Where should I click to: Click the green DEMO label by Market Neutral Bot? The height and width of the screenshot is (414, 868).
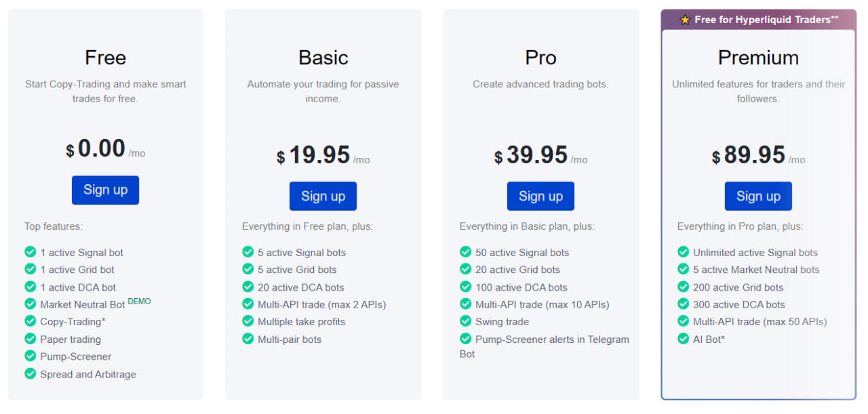[x=139, y=302]
